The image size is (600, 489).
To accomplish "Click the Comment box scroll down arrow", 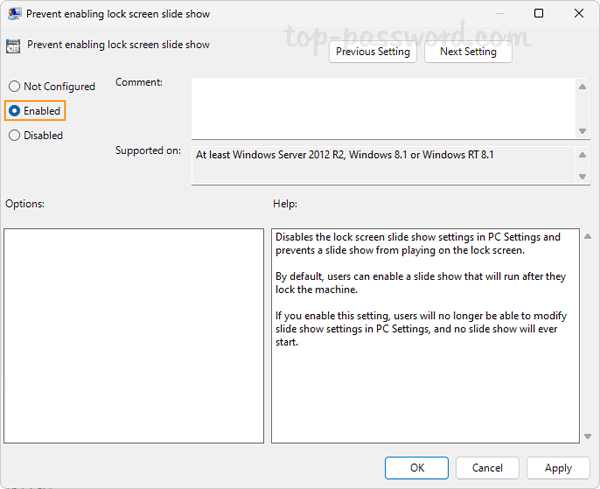I will [582, 130].
